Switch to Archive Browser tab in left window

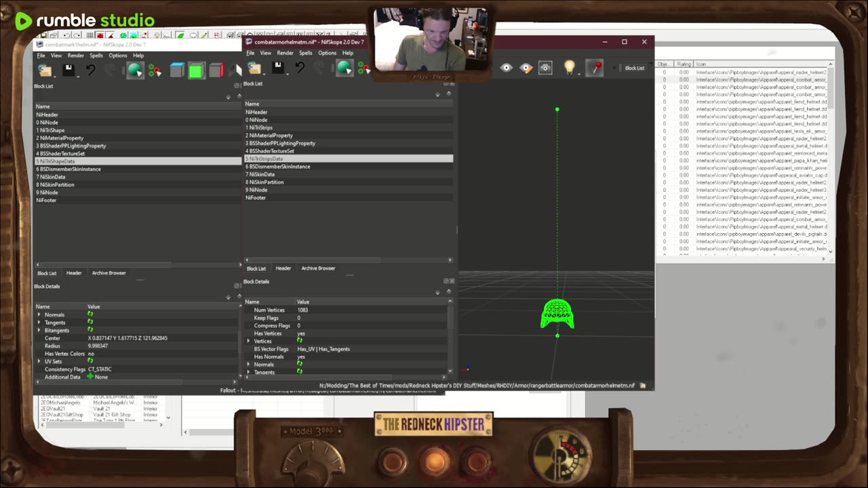click(108, 273)
